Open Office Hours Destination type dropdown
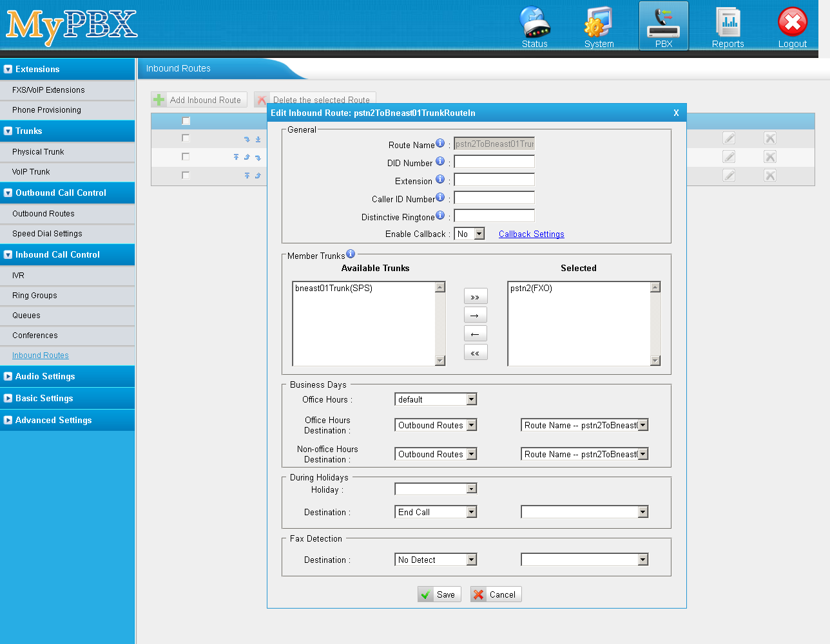This screenshot has height=644, width=830. click(436, 425)
